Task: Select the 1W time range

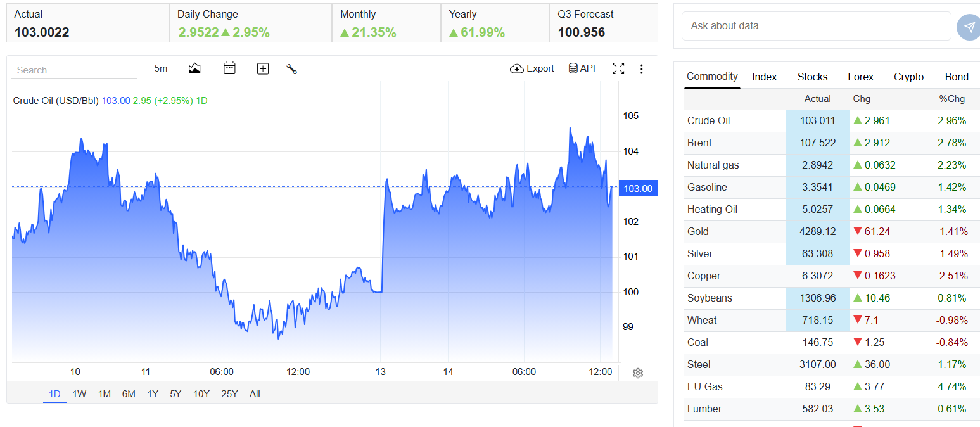Action: coord(79,394)
